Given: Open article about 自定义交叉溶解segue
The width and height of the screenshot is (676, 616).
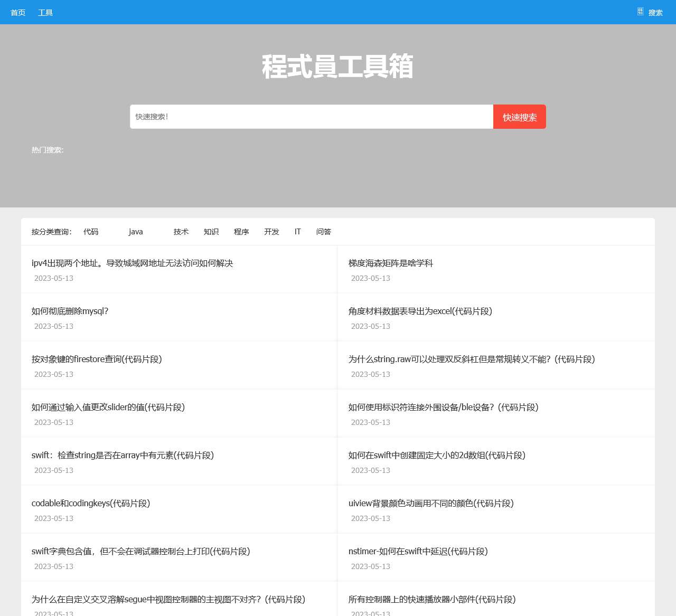Looking at the screenshot, I should click(168, 599).
